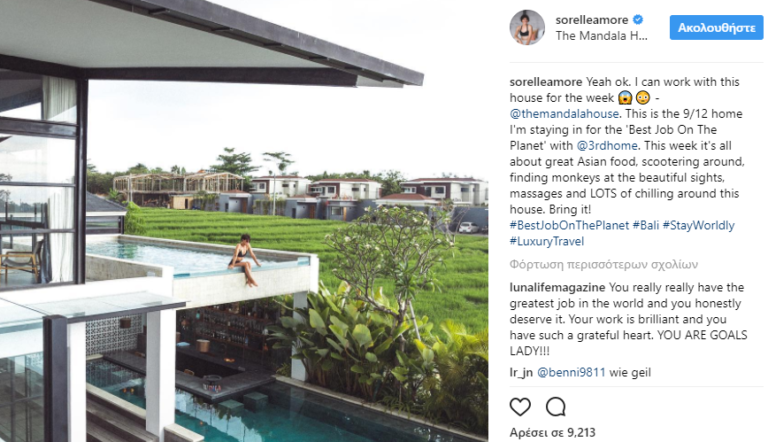The height and width of the screenshot is (442, 768).
Task: Visit the @themandalahouse mention
Action: coord(564,114)
